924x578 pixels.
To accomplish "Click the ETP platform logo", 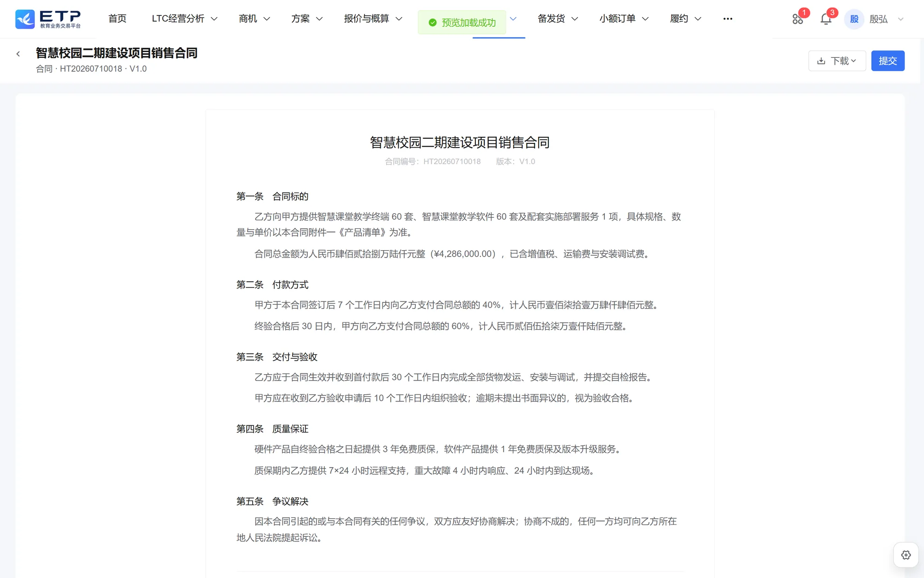I will pyautogui.click(x=48, y=19).
